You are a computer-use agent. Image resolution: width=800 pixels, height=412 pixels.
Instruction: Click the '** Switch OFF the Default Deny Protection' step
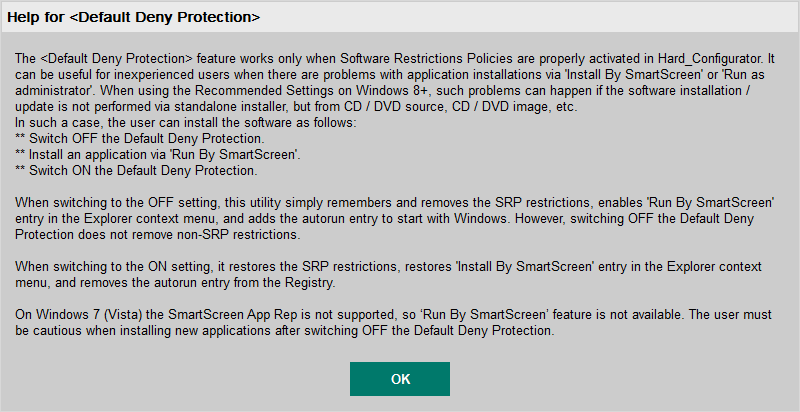tap(134, 138)
